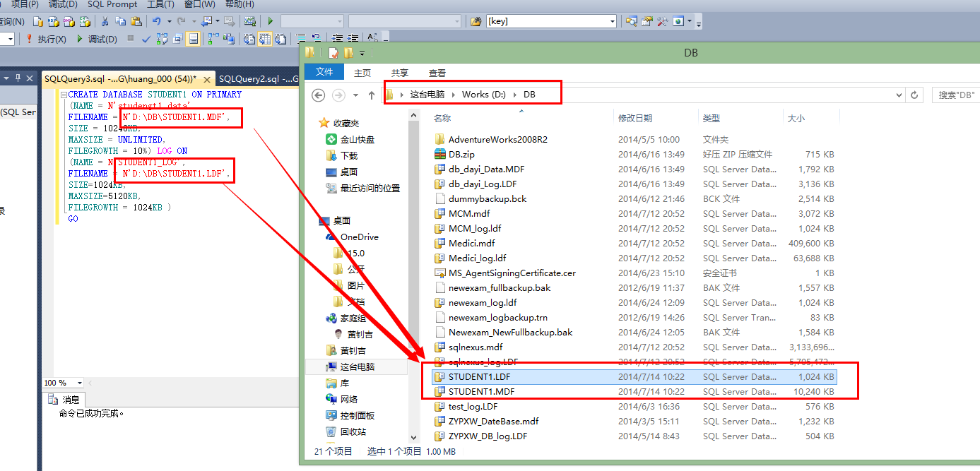Click the crossed tools icon in toolbar
Viewport: 980px width, 471px height.
(x=662, y=21)
